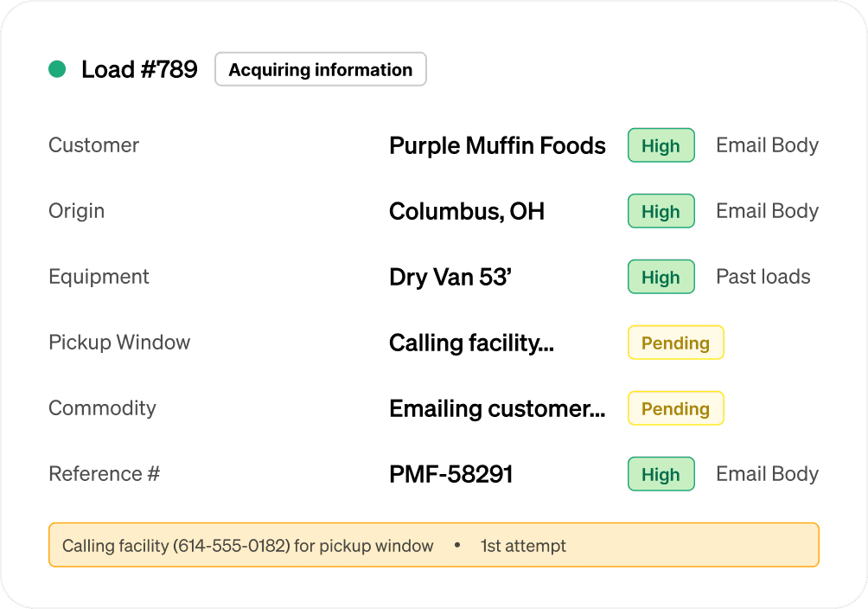The image size is (868, 609).
Task: Click the green status dot beside Load #789
Action: [x=57, y=69]
